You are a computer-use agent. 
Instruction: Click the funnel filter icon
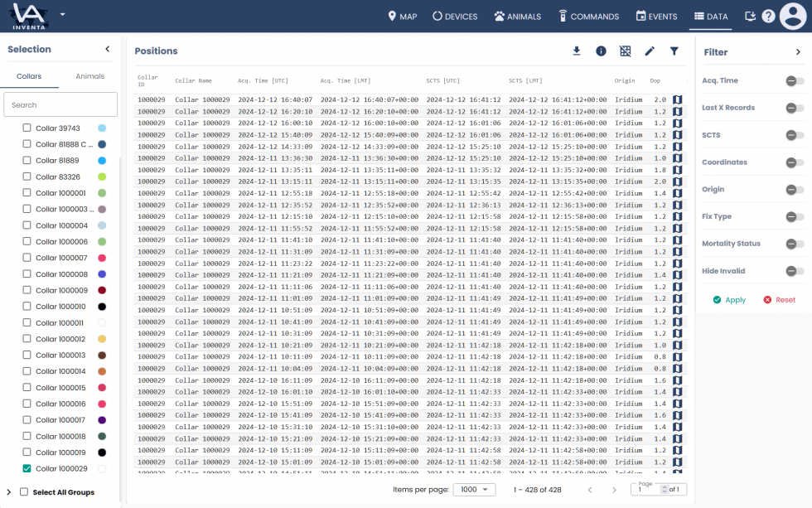(674, 51)
